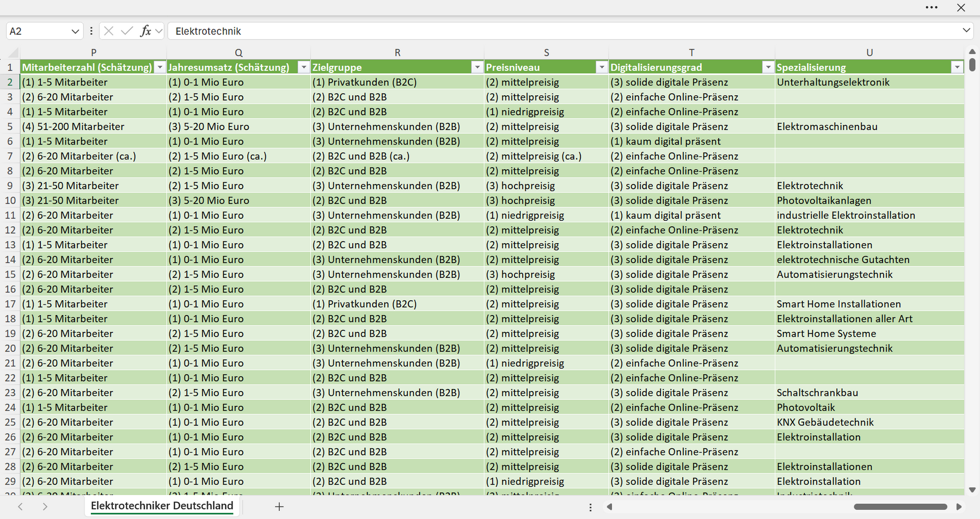Viewport: 980px width, 519px height.
Task: Open the Name Box dropdown arrow
Action: (x=75, y=32)
